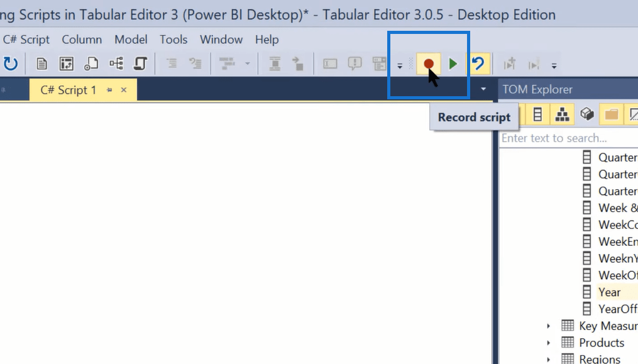Screen dimensions: 638x364
Task: Open the C# Script menu
Action: click(26, 40)
